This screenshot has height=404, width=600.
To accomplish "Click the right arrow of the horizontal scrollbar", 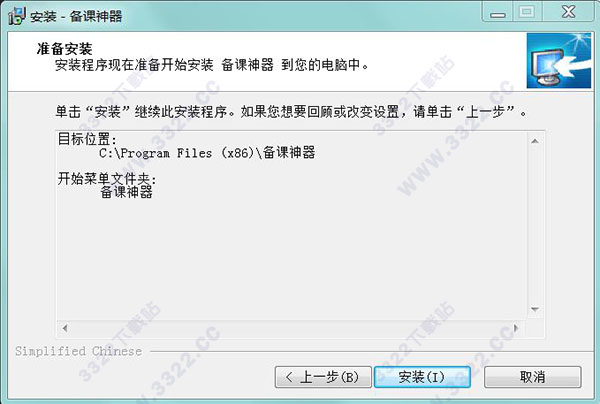I will [x=515, y=328].
